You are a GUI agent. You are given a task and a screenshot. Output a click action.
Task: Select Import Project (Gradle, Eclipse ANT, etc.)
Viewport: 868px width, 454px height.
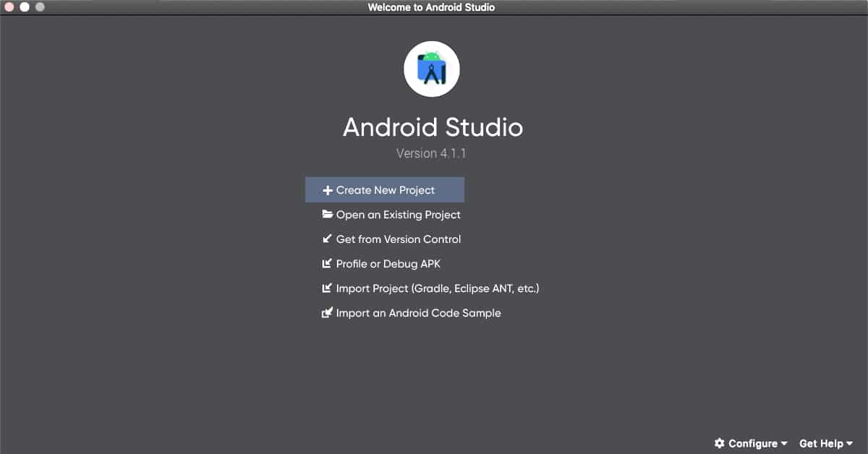tap(438, 288)
